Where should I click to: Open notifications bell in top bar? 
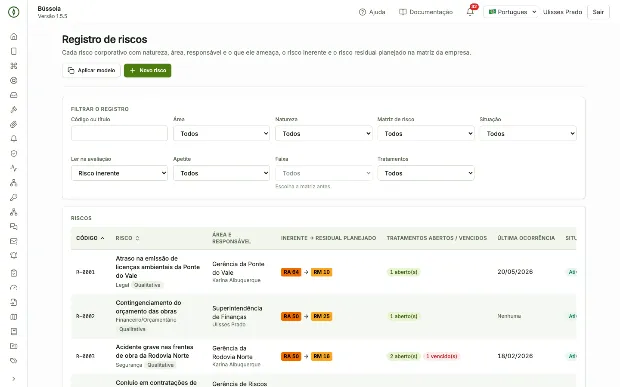pos(470,12)
